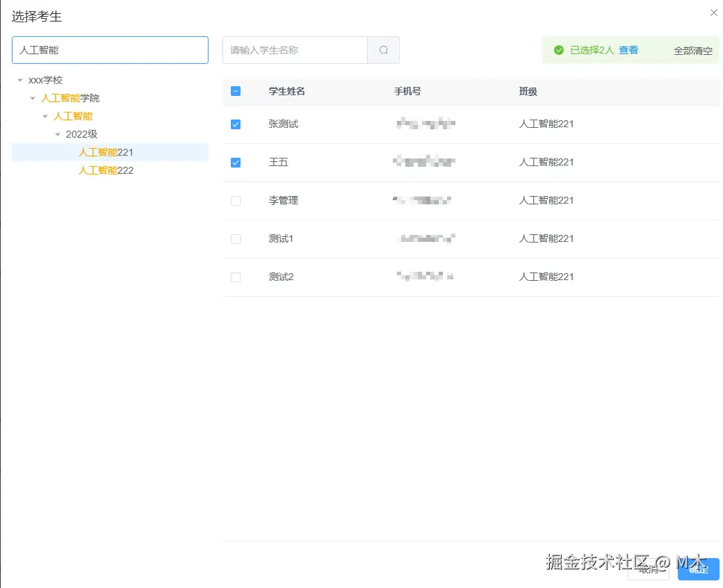Click the 人工智能221 class cell in 张测试 row
723x588 pixels.
coord(546,124)
